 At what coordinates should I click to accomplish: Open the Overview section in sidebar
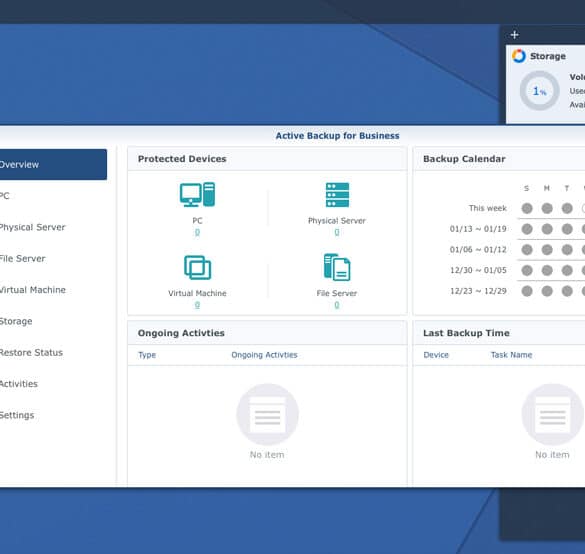(x=53, y=165)
